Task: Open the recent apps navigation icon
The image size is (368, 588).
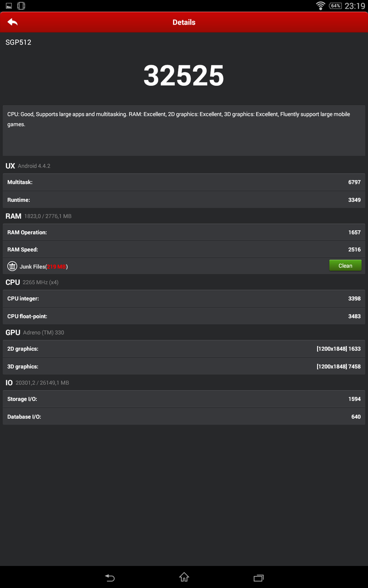Action: [x=259, y=578]
